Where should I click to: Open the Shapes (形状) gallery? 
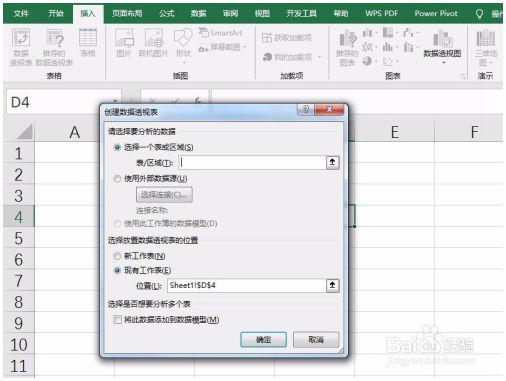(183, 45)
